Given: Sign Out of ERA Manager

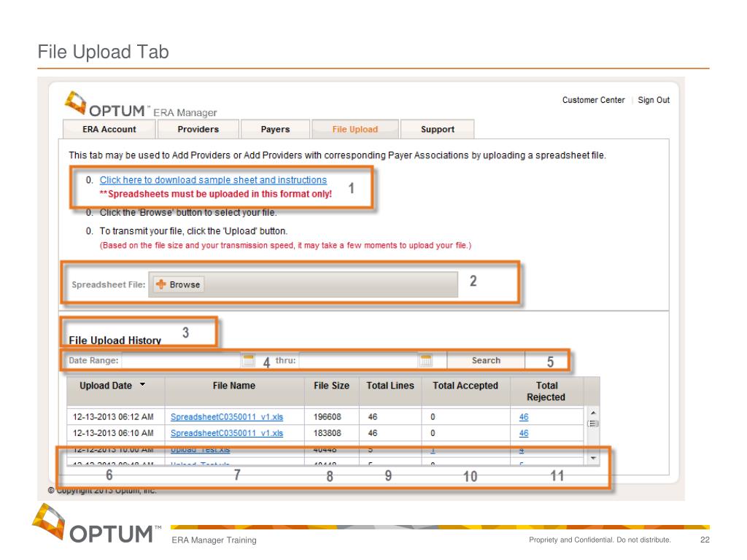Looking at the screenshot, I should 654,100.
